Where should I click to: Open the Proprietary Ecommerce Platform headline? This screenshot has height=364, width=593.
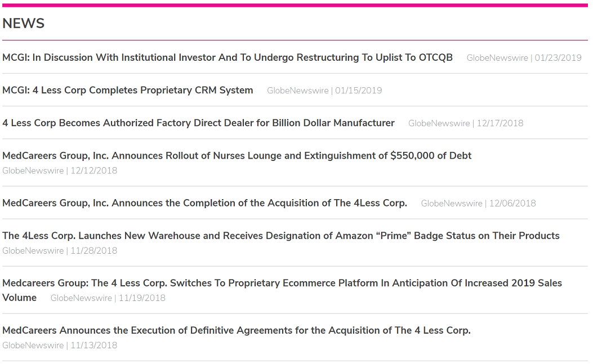282,290
